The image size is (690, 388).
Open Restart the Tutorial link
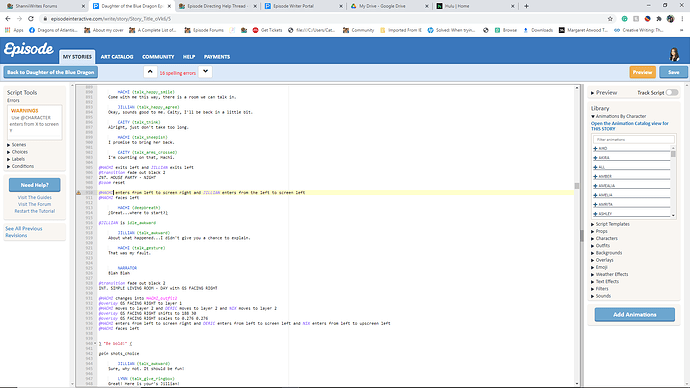click(x=35, y=211)
